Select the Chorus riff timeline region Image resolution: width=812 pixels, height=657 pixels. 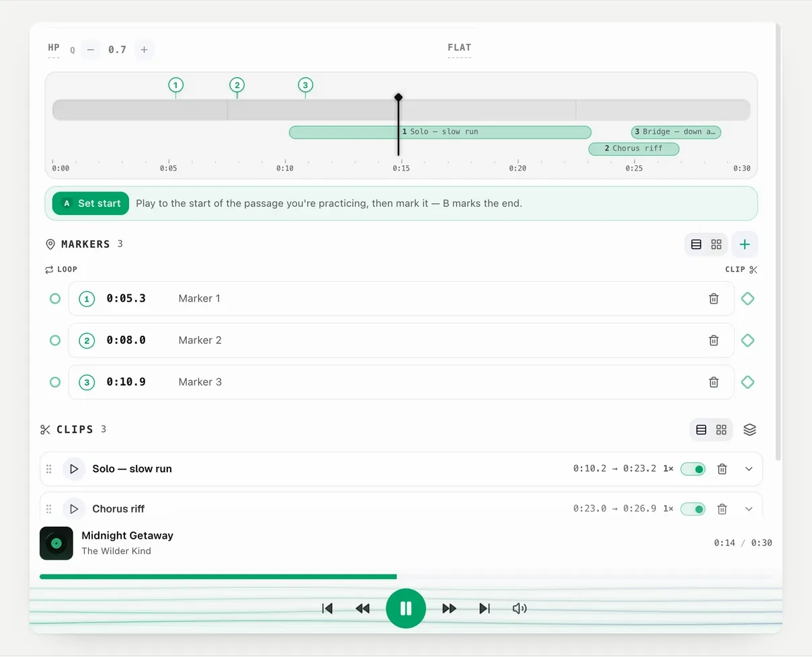(634, 148)
